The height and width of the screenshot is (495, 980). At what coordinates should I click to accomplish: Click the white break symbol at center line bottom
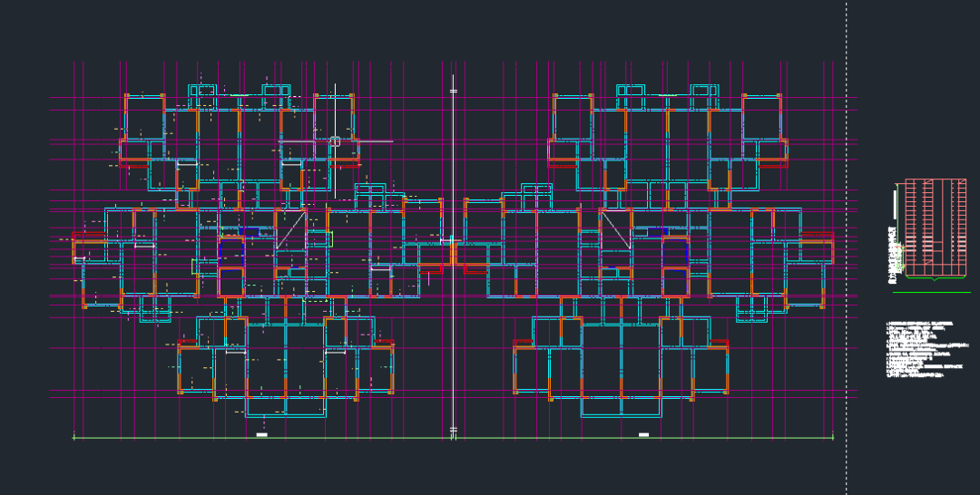[x=453, y=430]
